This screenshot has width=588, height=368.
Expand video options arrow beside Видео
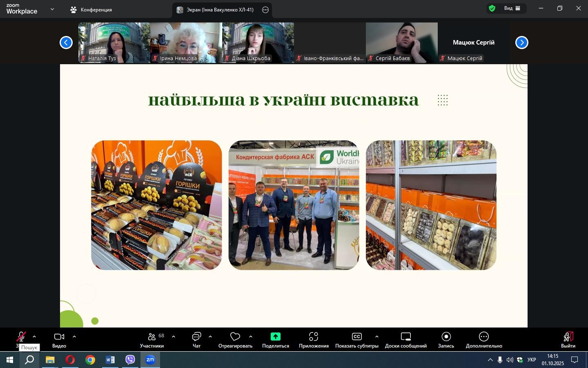pos(74,337)
